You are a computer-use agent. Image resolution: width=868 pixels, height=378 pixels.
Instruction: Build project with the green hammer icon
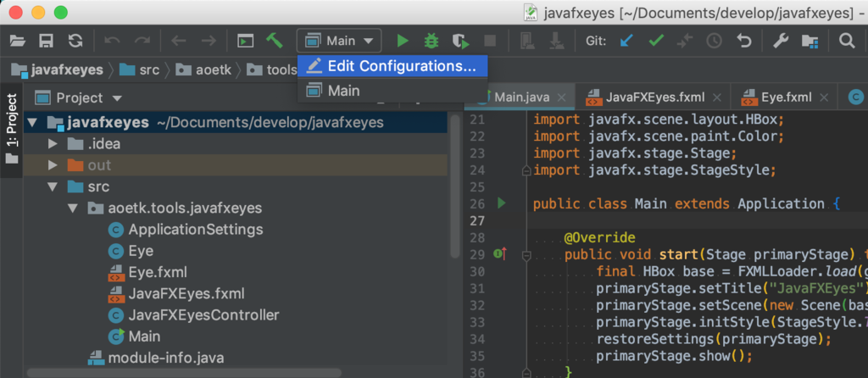pyautogui.click(x=274, y=41)
